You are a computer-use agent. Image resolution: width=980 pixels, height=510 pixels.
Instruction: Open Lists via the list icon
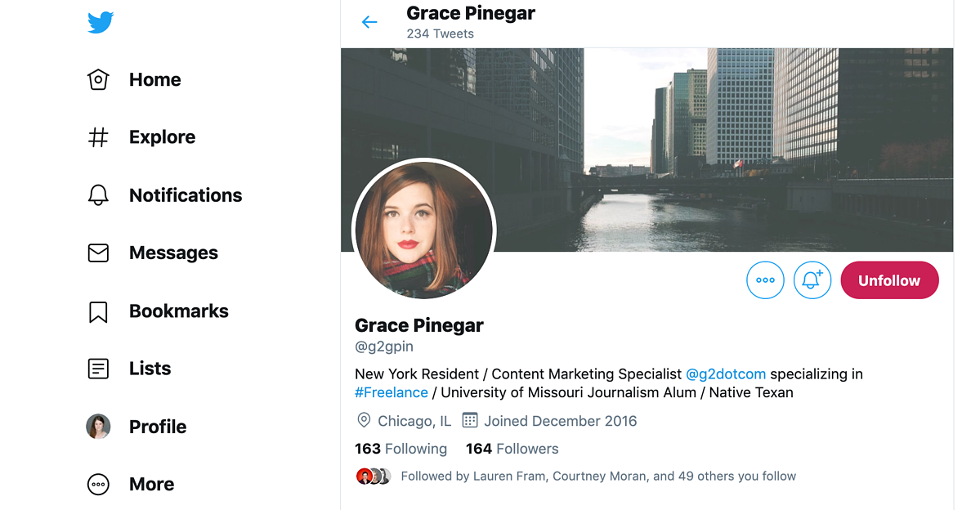point(98,369)
